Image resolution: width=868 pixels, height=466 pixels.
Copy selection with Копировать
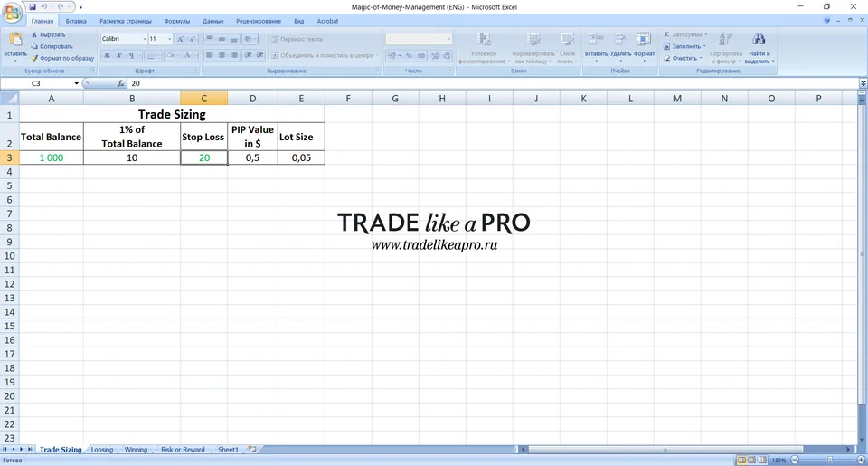coord(52,46)
